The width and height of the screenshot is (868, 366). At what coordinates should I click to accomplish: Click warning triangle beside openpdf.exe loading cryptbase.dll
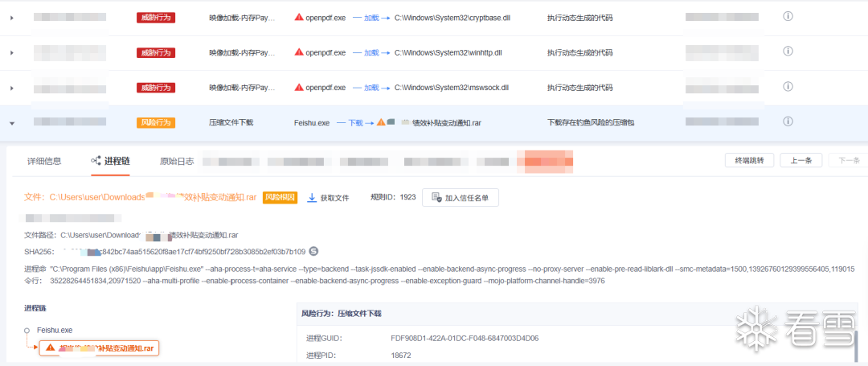click(x=299, y=17)
